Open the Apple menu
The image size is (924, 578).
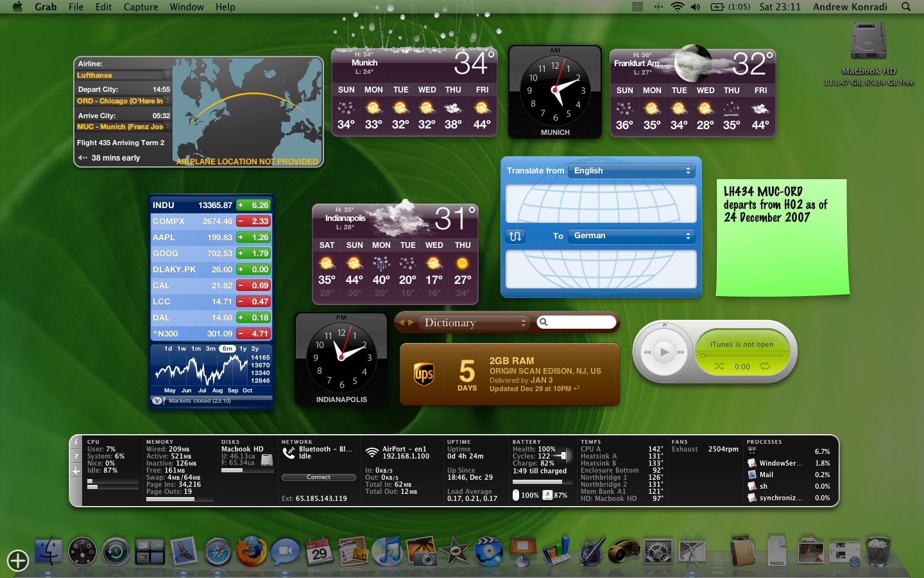point(17,6)
